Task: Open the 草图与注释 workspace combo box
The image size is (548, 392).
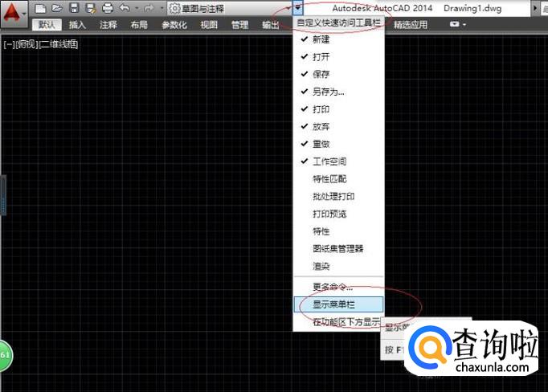Action: pos(230,8)
